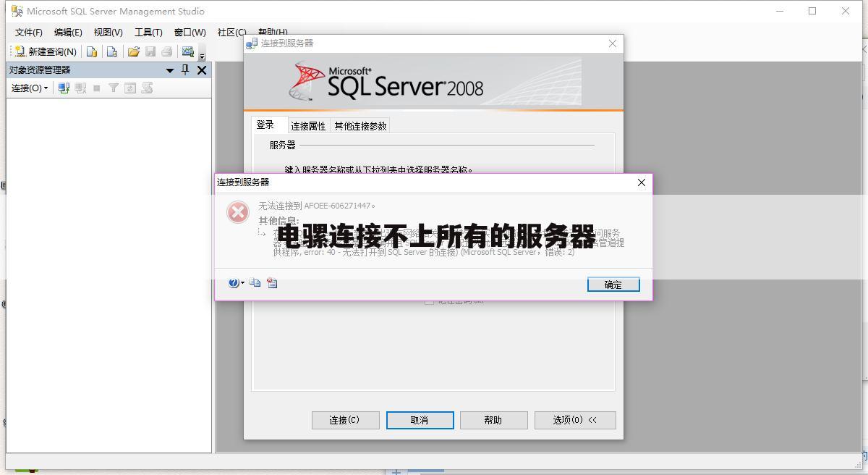Click the help icon in error dialog
This screenshot has height=475, width=868.
coord(234,283)
